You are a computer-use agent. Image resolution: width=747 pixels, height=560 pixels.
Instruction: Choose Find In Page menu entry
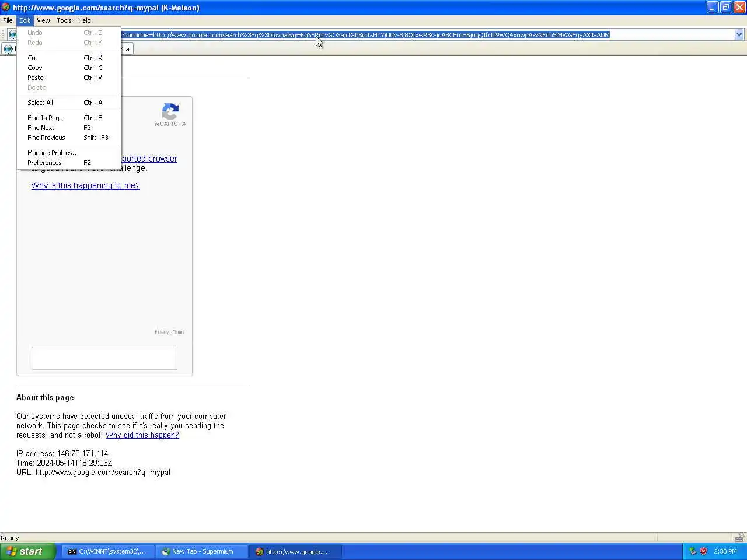click(69, 118)
